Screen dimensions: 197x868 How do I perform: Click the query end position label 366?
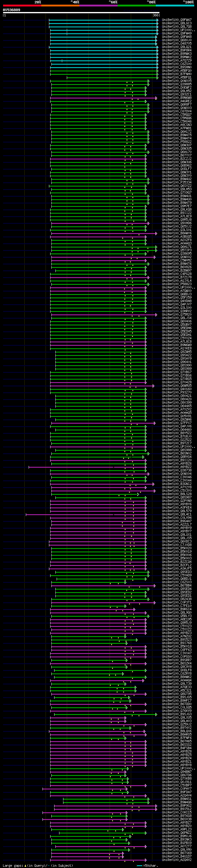tap(155, 15)
